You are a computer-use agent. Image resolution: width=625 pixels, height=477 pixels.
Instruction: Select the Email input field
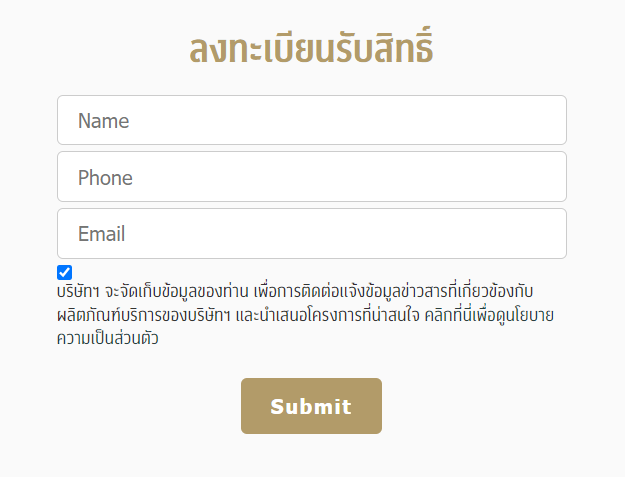pyautogui.click(x=311, y=234)
